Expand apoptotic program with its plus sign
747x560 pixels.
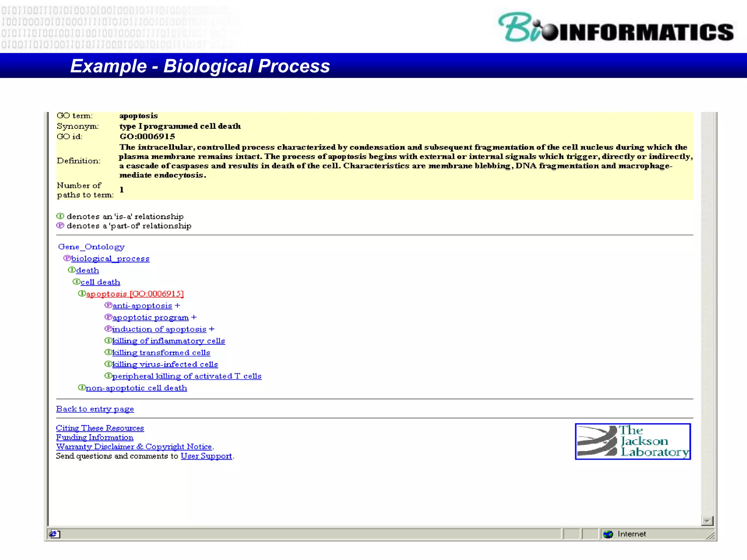(x=194, y=318)
